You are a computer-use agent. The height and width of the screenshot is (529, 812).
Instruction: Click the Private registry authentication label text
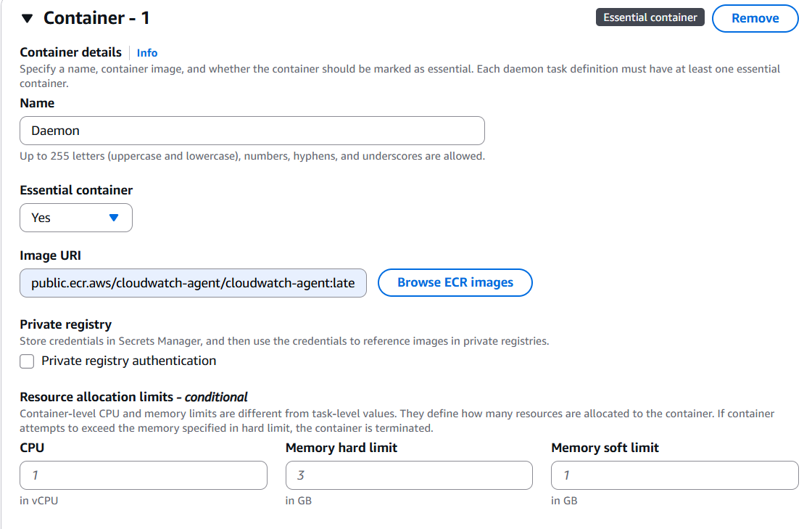128,361
